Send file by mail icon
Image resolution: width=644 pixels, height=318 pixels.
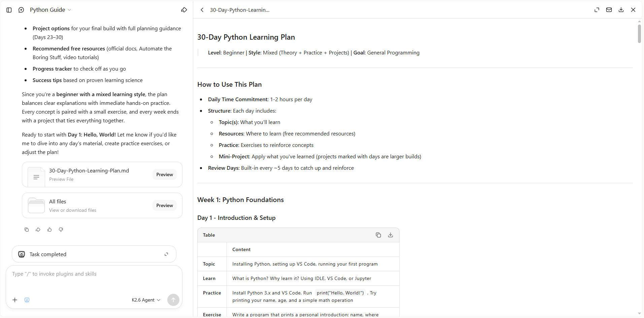609,10
